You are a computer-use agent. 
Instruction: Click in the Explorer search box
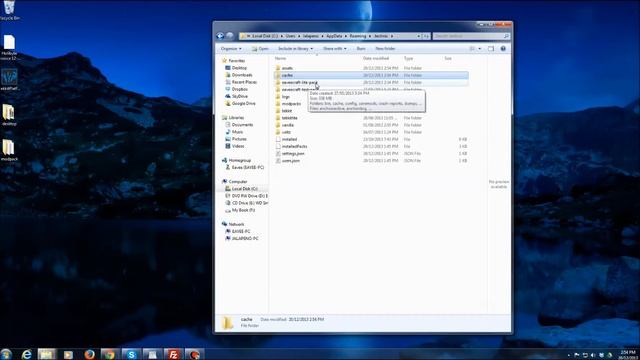[471, 36]
